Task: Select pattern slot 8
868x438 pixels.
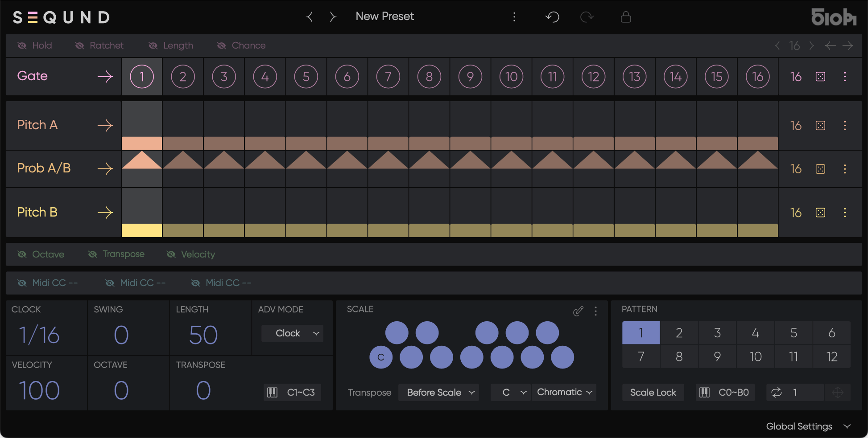Action: (679, 356)
